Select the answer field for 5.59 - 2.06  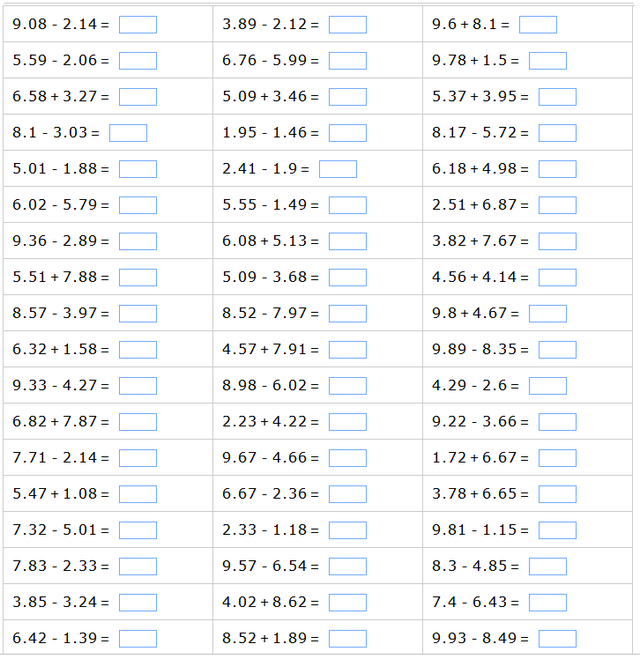[138, 61]
